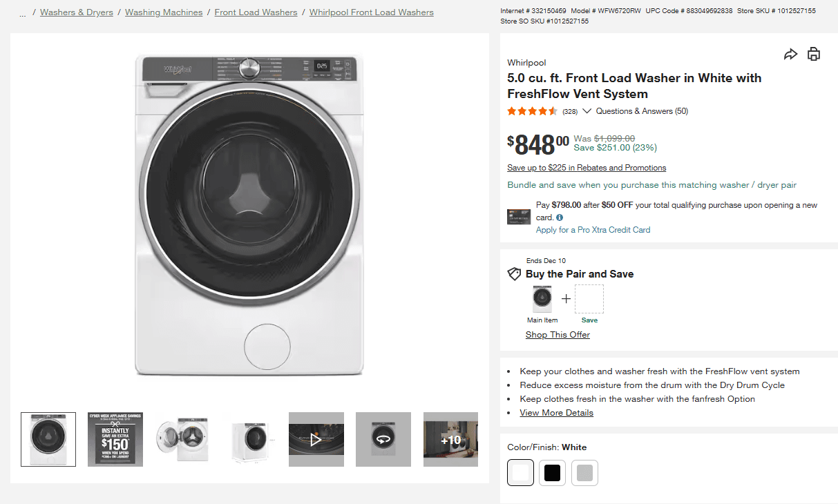This screenshot has width=838, height=504.
Task: Click the +10 images thumbnail
Action: [450, 439]
